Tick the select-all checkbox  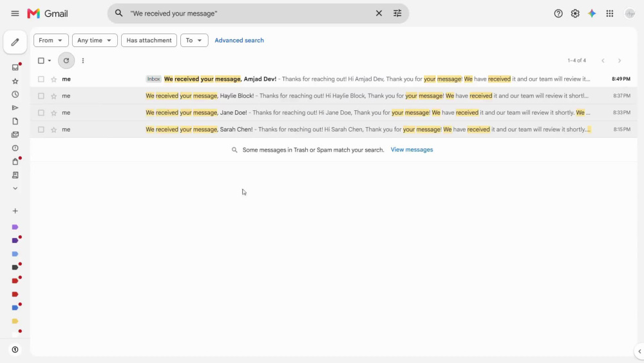click(41, 61)
